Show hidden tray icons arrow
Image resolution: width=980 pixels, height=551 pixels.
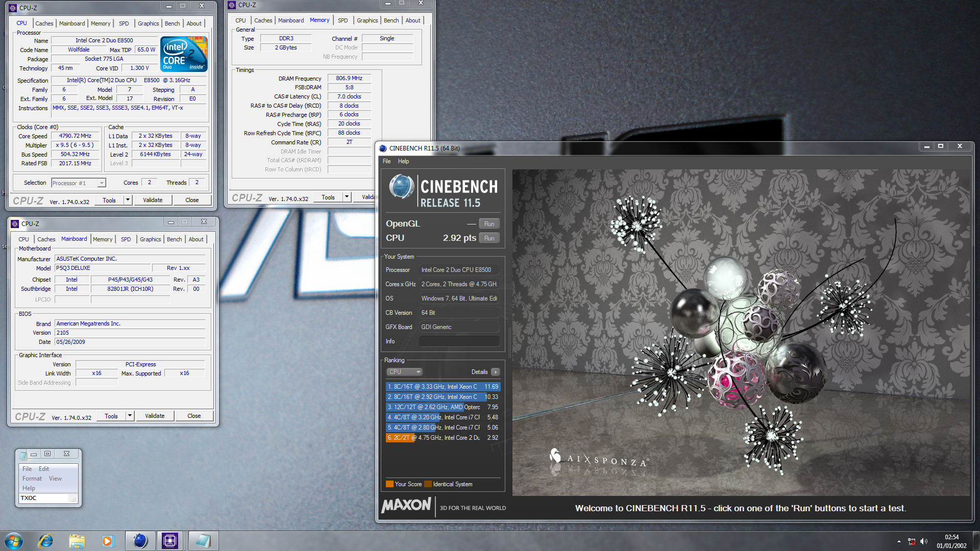pyautogui.click(x=899, y=541)
